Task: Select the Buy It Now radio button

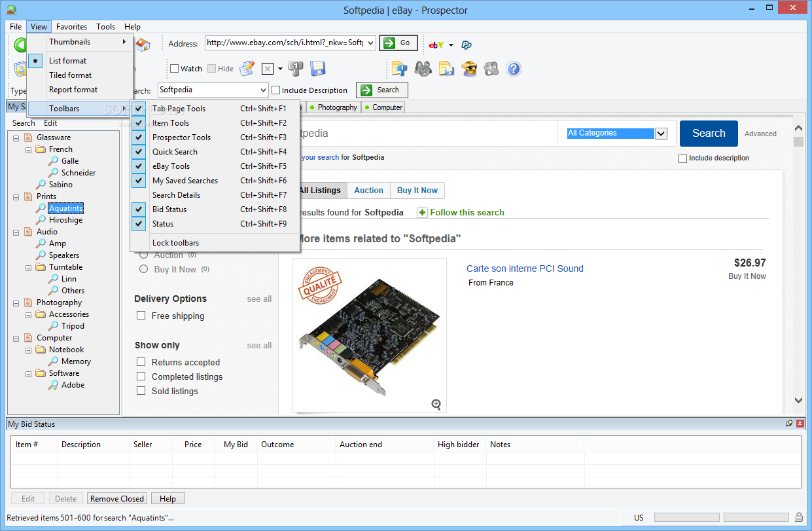Action: pyautogui.click(x=143, y=269)
